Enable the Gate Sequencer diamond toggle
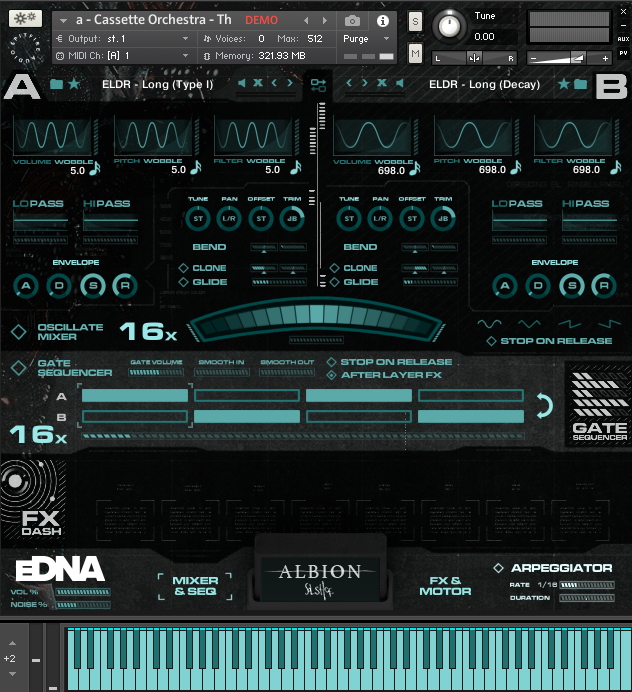The width and height of the screenshot is (632, 692). (19, 368)
